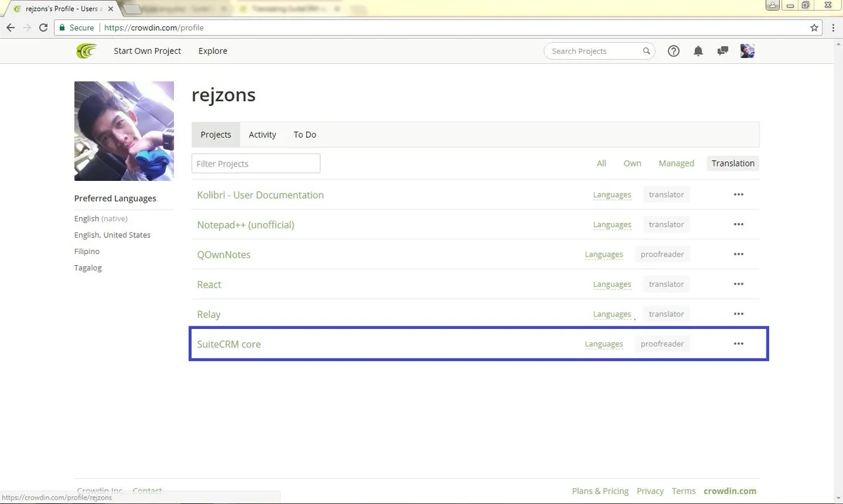
Task: Click the Plans & Pricing footer link
Action: click(600, 491)
